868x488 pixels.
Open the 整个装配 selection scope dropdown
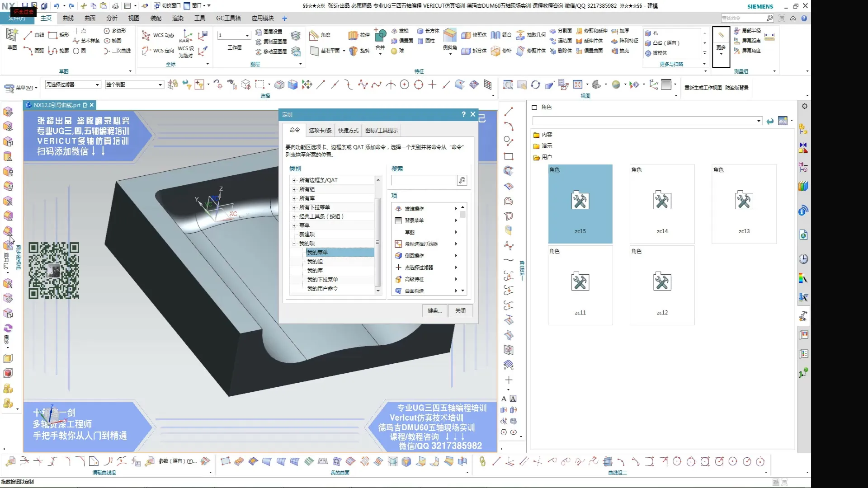[x=160, y=85]
